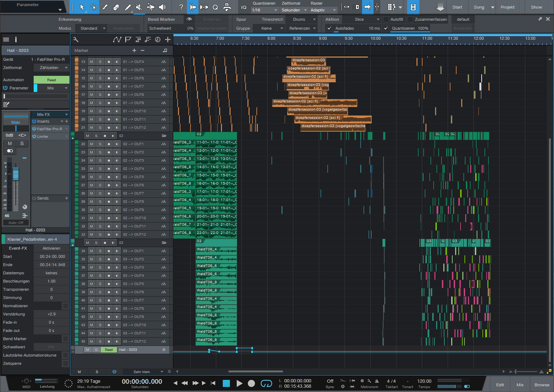Open the Quantisieren 1/16 dropdown

(x=265, y=10)
